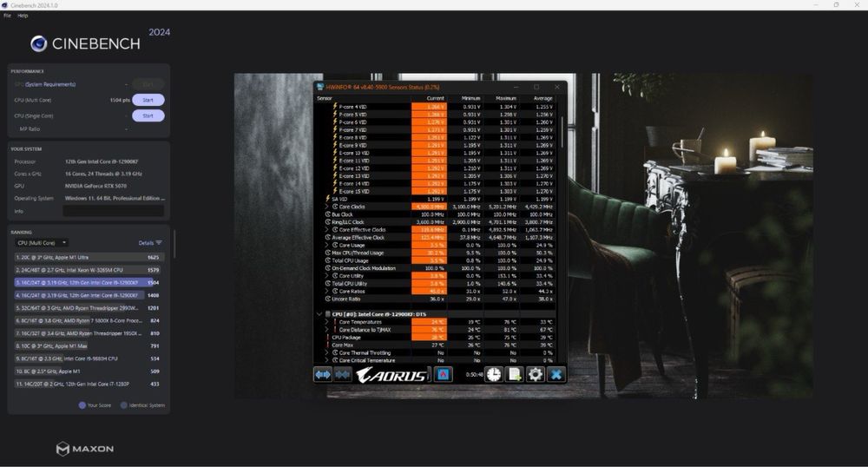This screenshot has width=868, height=467.
Task: Click the Maximum column header in HWiNFO
Action: click(506, 98)
